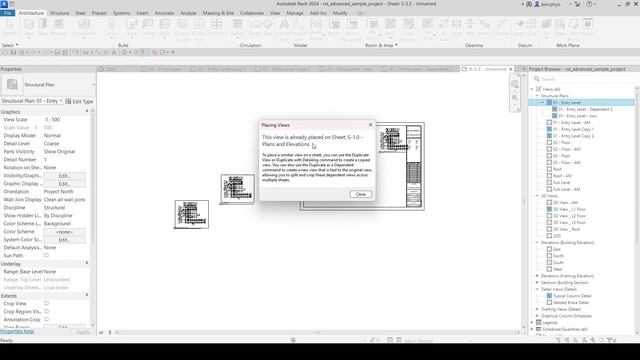Collapse the 01 - Entry Level node
This screenshot has width=640, height=360.
point(542,102)
